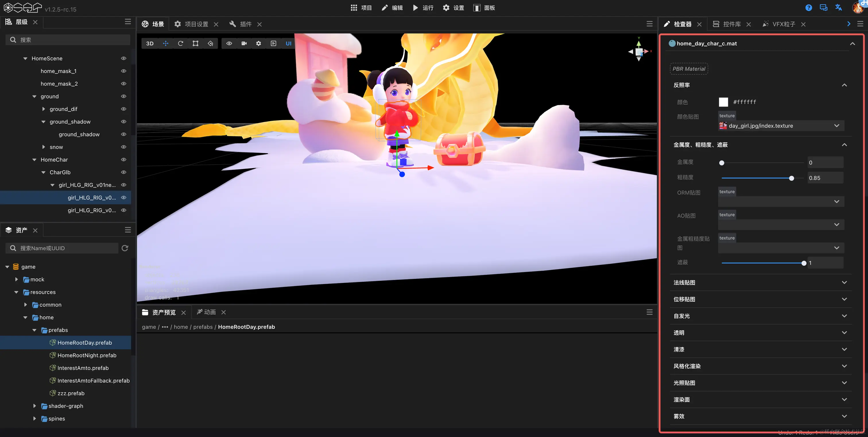Select HomeRootNight.prefab asset
The height and width of the screenshot is (437, 868).
coord(87,355)
